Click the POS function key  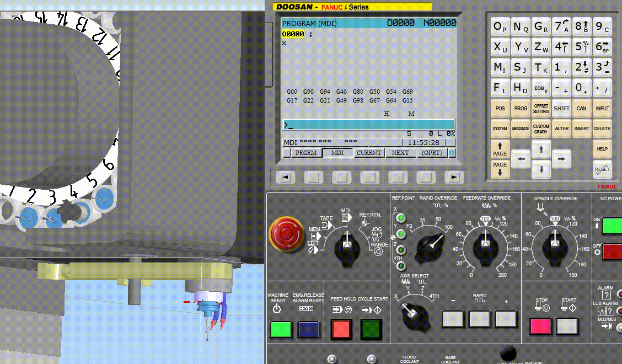pos(500,108)
